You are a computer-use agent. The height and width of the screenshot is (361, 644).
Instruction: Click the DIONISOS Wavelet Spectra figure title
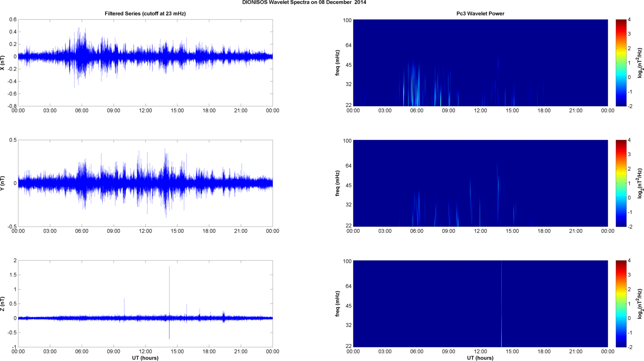[x=304, y=3]
